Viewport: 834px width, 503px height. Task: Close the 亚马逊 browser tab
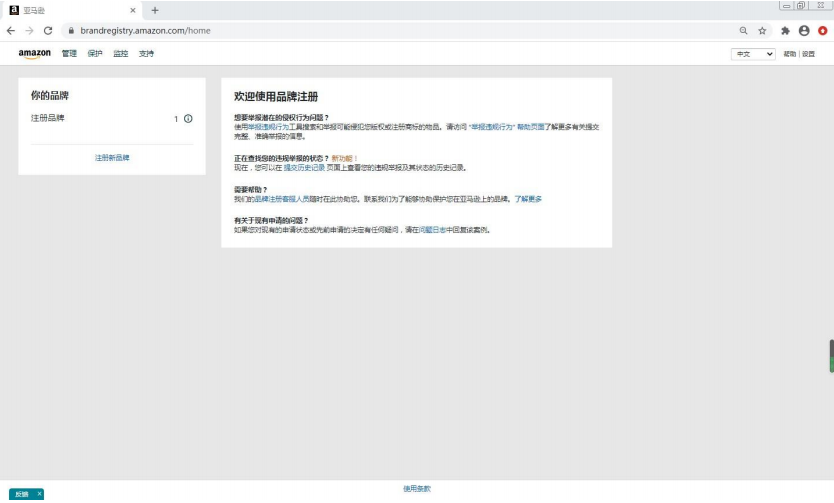[133, 10]
